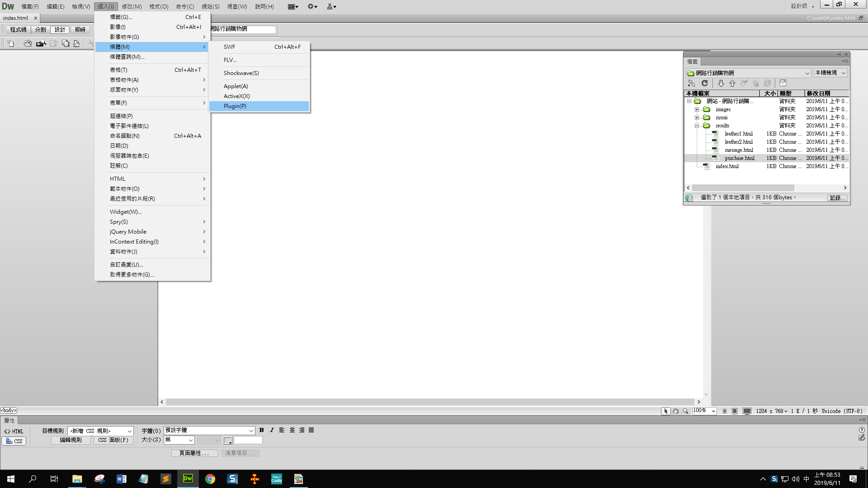Click the get files down arrow icon
The image size is (868, 488).
721,83
